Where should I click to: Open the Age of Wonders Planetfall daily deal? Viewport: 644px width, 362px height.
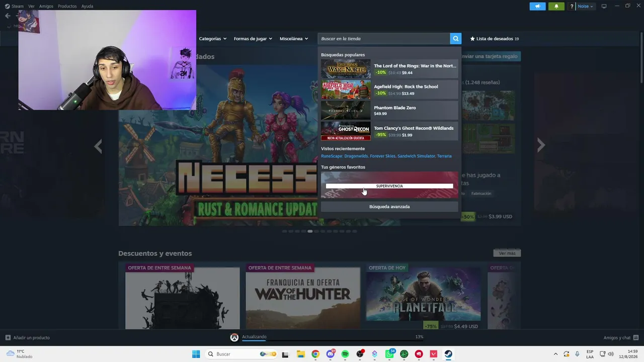423,297
